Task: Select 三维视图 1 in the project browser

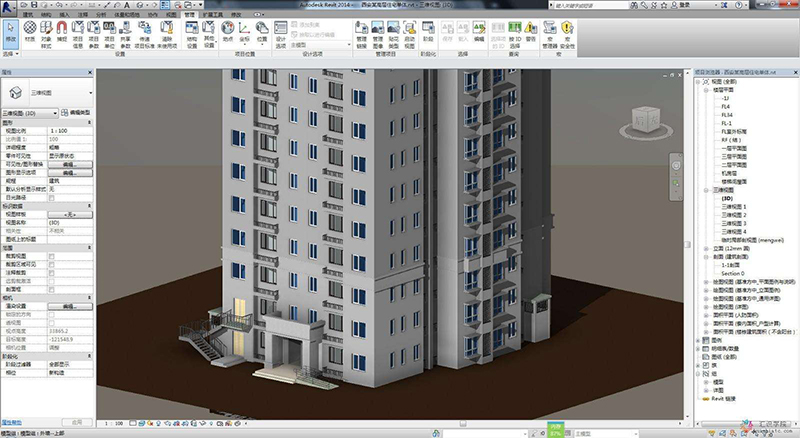Action: pos(733,206)
